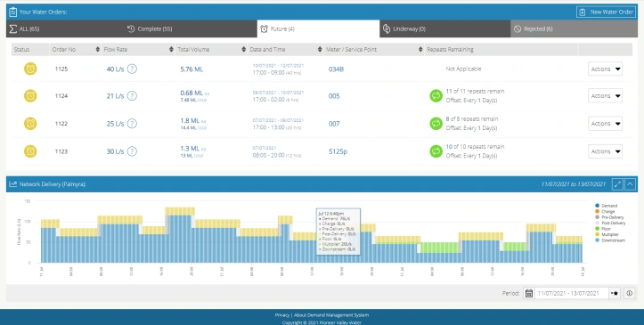Open the period favourites star dropdown
Image resolution: width=644 pixels, height=325 pixels.
(615, 293)
